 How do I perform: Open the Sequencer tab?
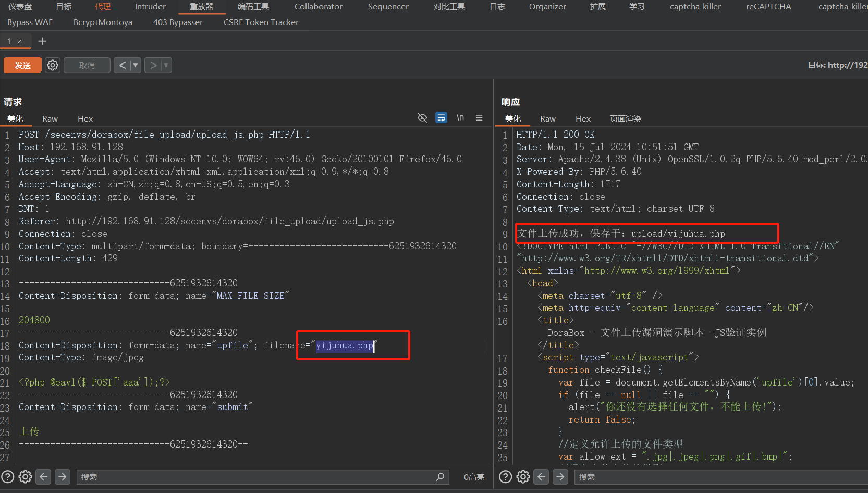tap(388, 7)
